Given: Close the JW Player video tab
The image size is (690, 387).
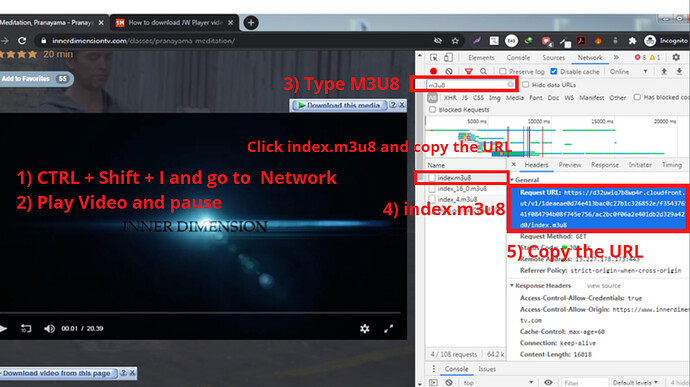Looking at the screenshot, I should tap(231, 22).
